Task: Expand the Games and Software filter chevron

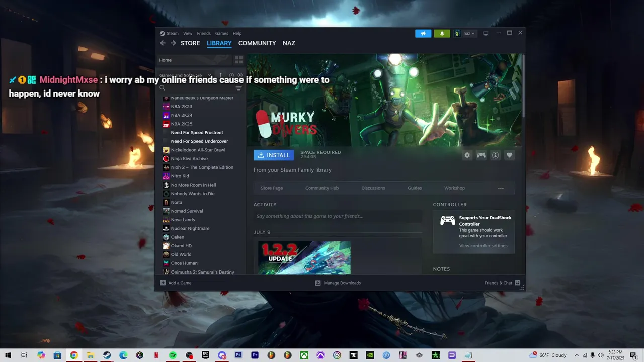Action: [210, 75]
